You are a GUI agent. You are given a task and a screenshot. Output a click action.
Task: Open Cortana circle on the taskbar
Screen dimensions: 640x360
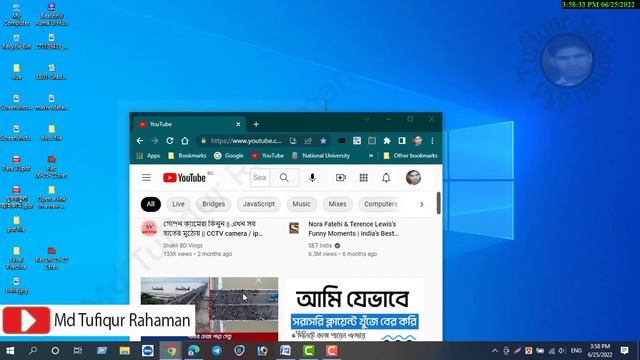click(55, 351)
